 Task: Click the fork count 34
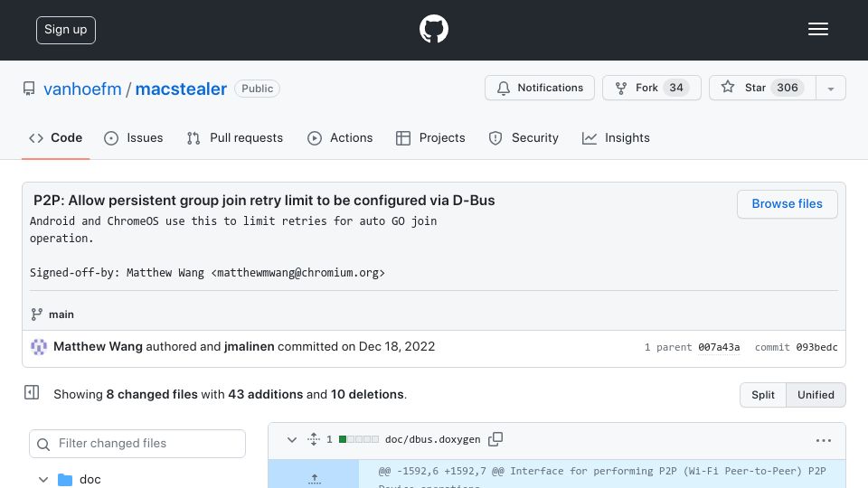tap(676, 88)
